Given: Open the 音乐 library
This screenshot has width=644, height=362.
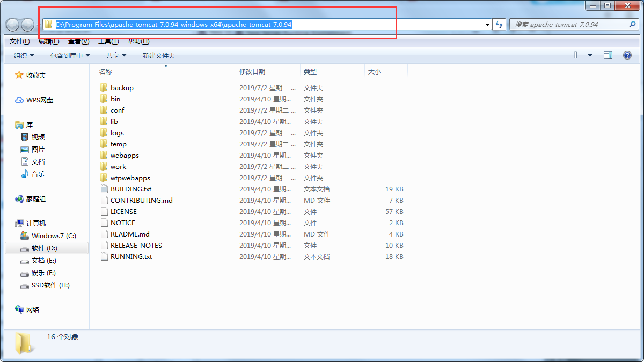Looking at the screenshot, I should [33, 174].
